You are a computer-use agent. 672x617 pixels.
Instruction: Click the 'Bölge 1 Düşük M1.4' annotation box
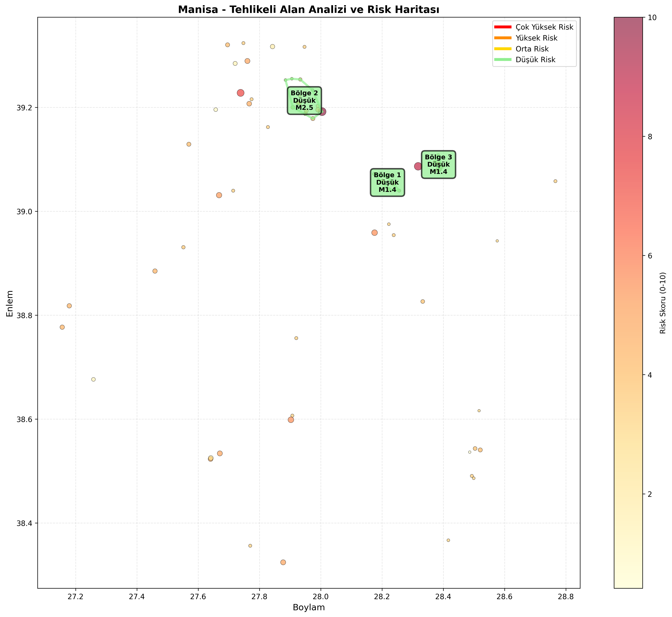[x=387, y=182]
